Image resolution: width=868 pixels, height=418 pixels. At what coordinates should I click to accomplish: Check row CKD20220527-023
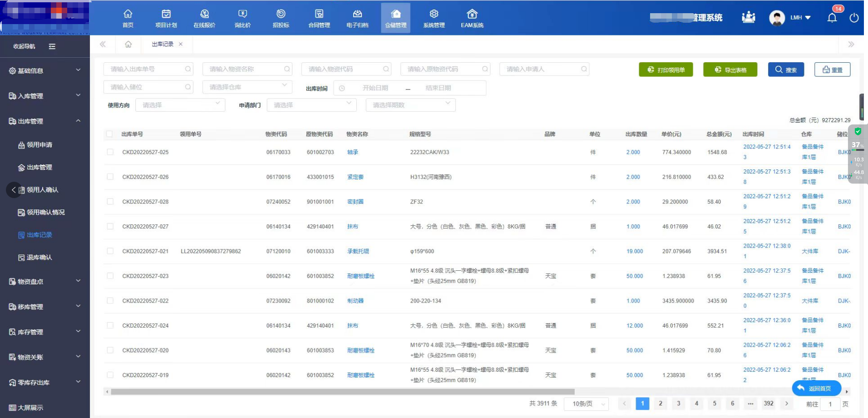pyautogui.click(x=110, y=276)
